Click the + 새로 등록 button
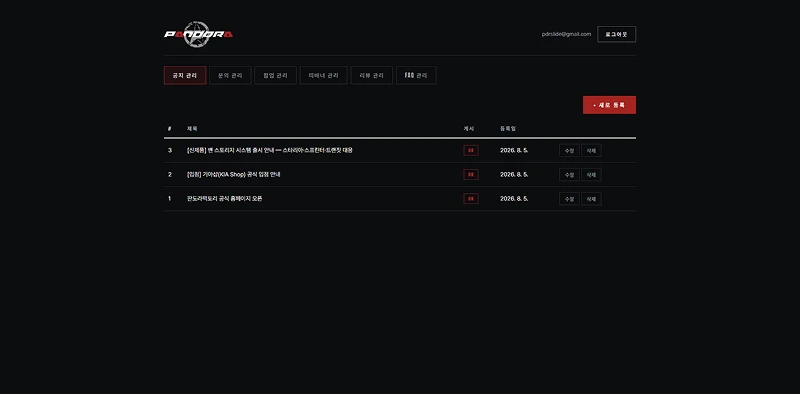The height and width of the screenshot is (394, 800). pyautogui.click(x=609, y=105)
